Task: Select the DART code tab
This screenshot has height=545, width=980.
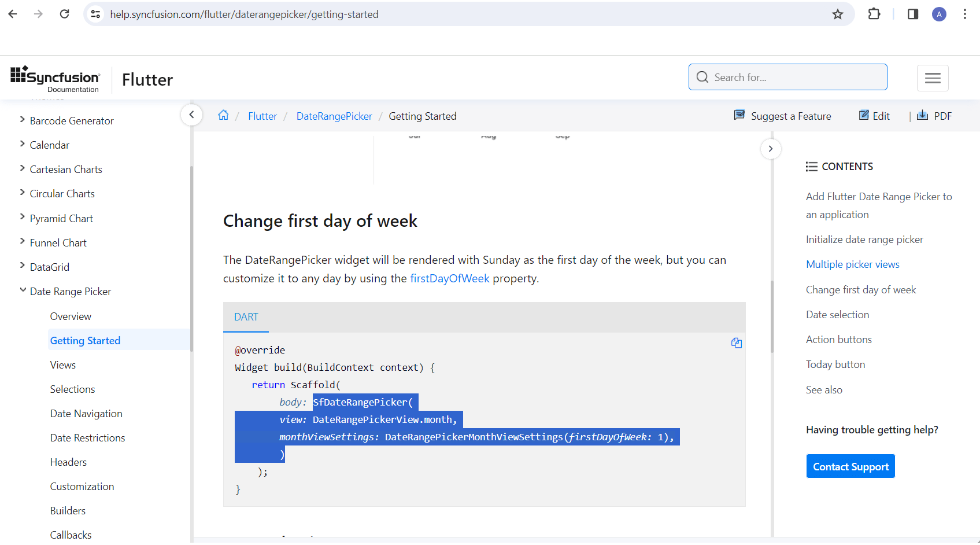Action: point(246,317)
